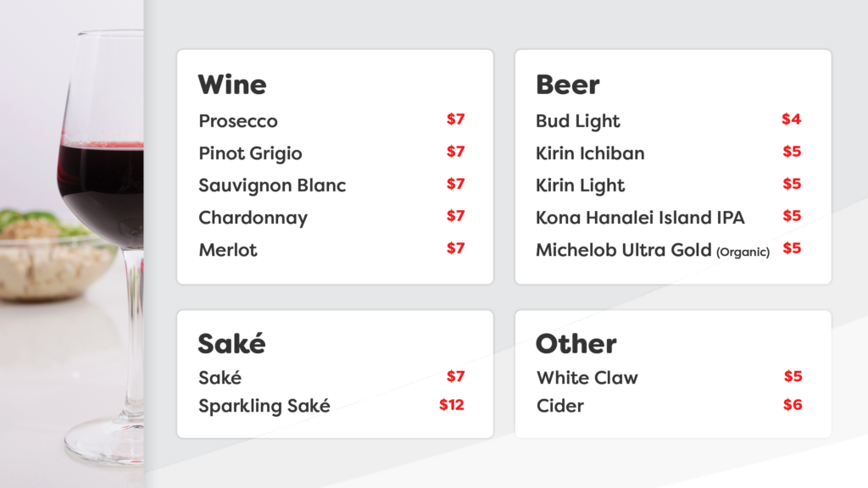Select the Pinot Grigio menu entry
Image resolution: width=868 pixels, height=488 pixels.
point(250,154)
